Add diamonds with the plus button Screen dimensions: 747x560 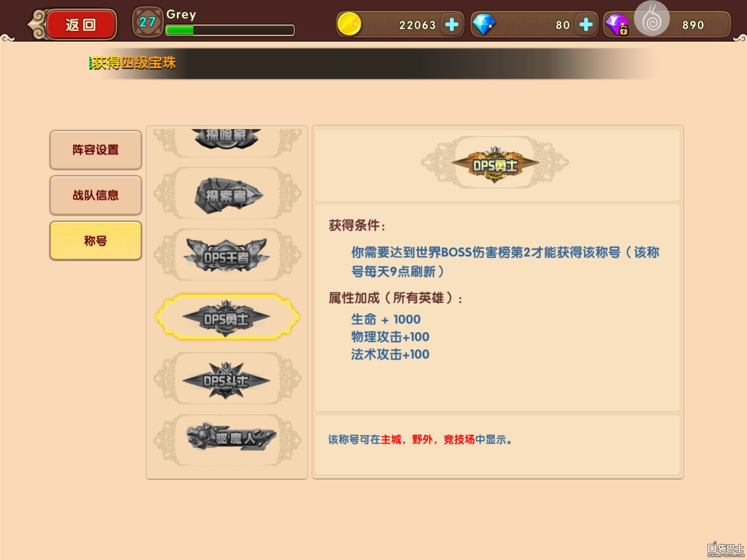pos(586,24)
